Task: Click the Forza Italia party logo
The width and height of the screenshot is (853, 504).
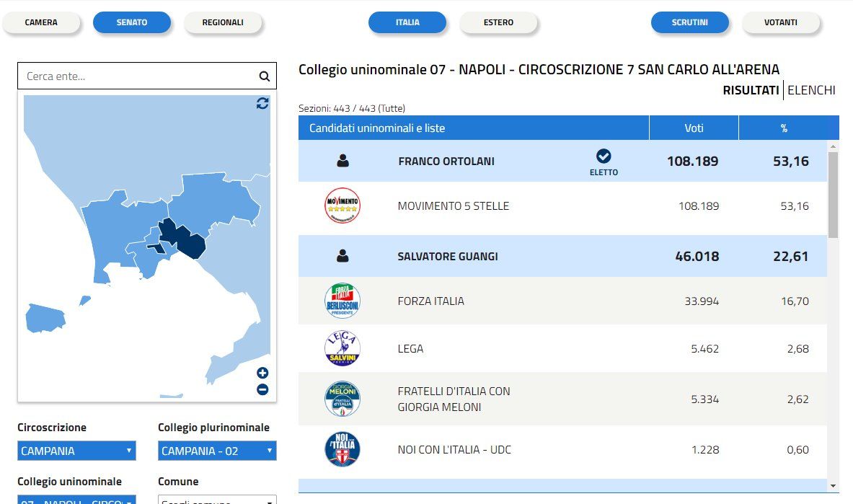Action: (x=342, y=301)
